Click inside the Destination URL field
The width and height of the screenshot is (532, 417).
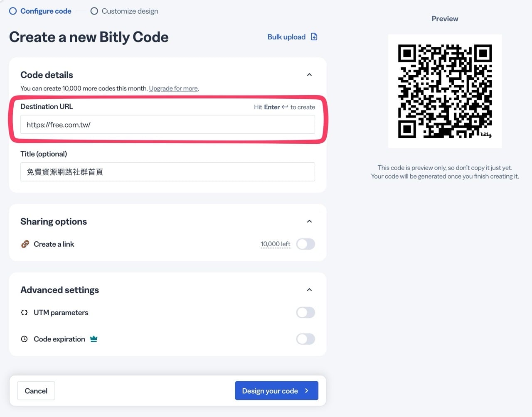167,124
